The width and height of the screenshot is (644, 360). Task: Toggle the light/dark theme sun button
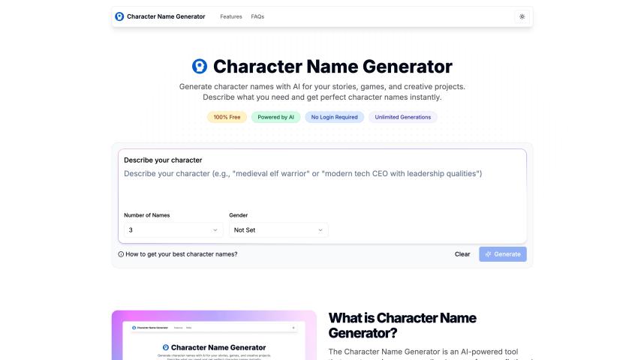tap(522, 16)
